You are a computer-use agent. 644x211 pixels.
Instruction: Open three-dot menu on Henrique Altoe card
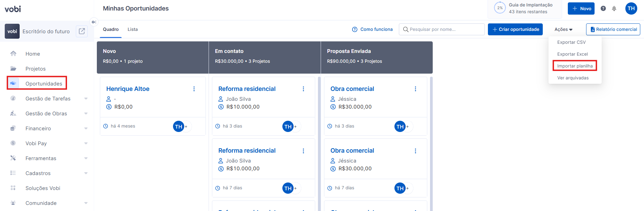click(x=194, y=89)
